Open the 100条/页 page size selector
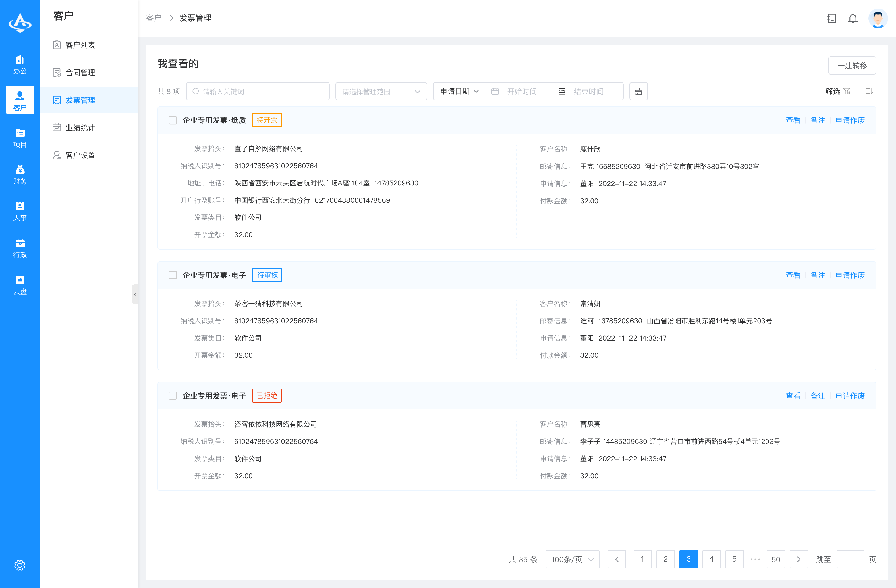The height and width of the screenshot is (588, 896). (x=572, y=559)
